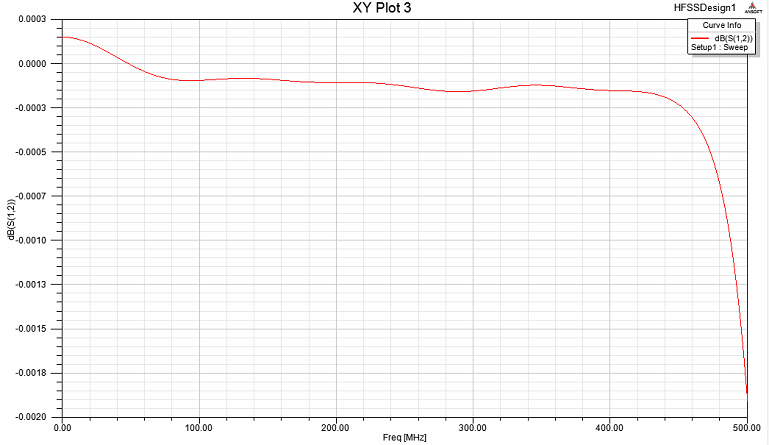Image resolution: width=769 pixels, height=445 pixels.
Task: Click the red line swatch in legend
Action: pos(698,37)
